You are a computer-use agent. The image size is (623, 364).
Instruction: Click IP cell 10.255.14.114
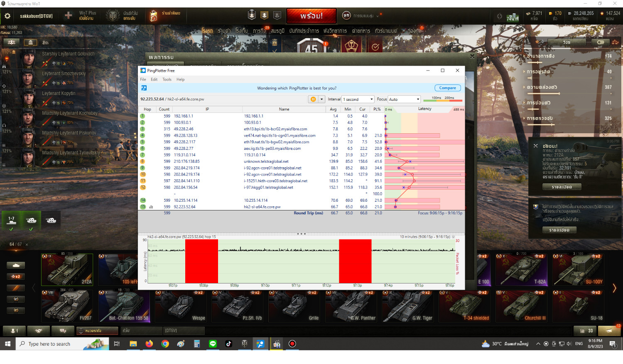click(x=186, y=200)
